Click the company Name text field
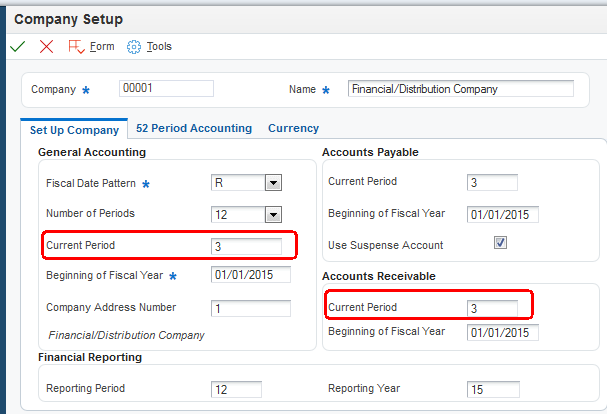 coord(460,88)
